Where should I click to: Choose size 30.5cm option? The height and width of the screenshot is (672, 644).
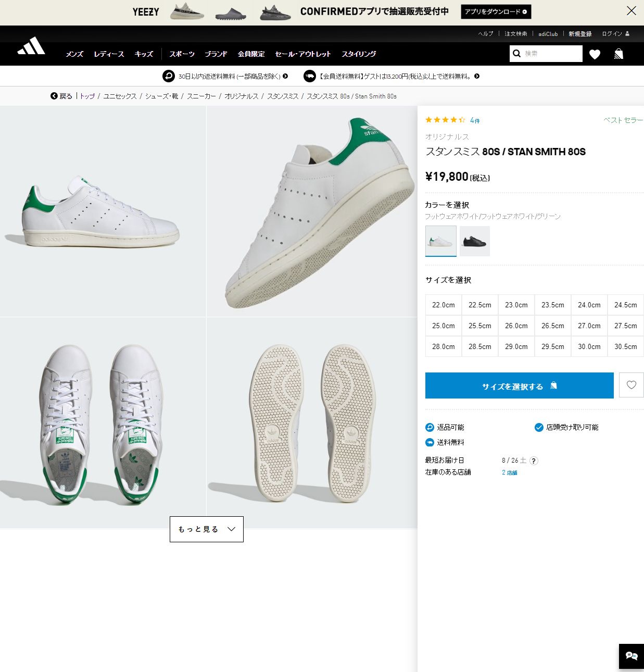tap(625, 347)
